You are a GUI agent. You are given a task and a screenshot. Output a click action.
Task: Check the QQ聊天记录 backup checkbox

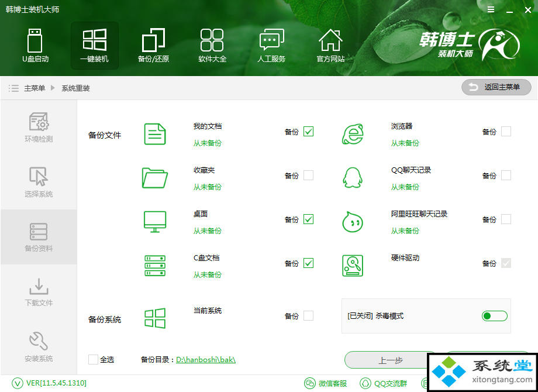coord(506,176)
